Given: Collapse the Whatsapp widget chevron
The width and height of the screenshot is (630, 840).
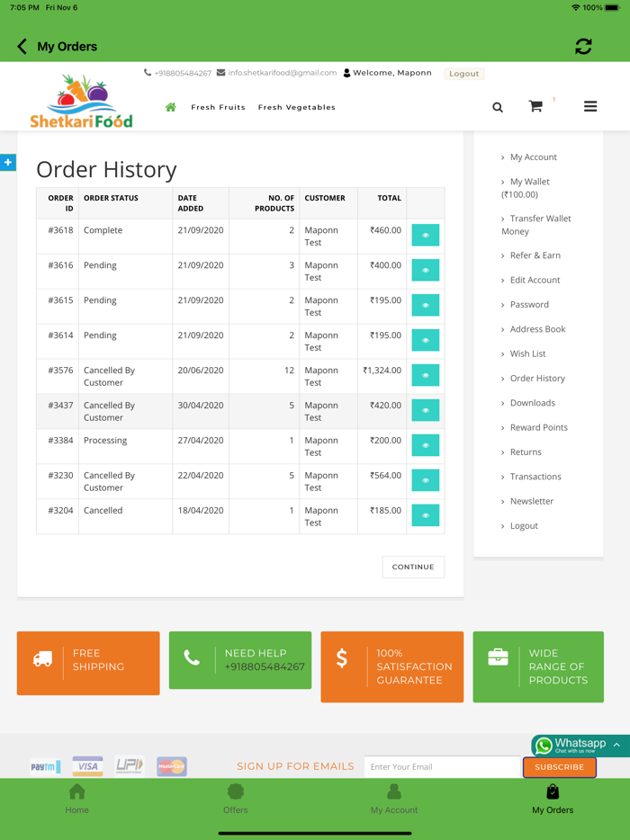Looking at the screenshot, I should (616, 745).
